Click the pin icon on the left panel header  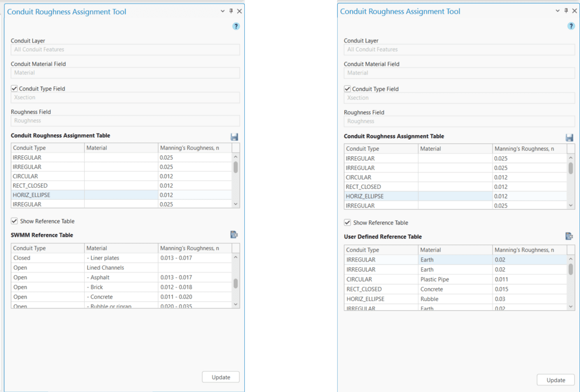tap(231, 11)
